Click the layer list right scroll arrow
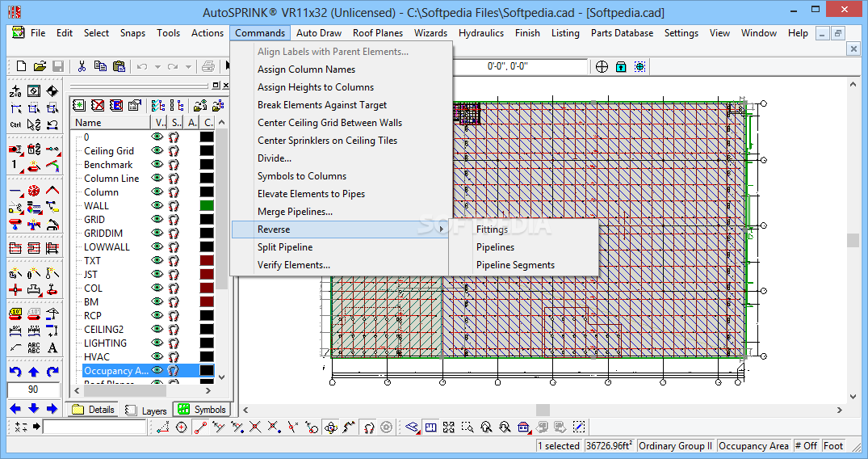This screenshot has width=868, height=459. click(x=208, y=390)
